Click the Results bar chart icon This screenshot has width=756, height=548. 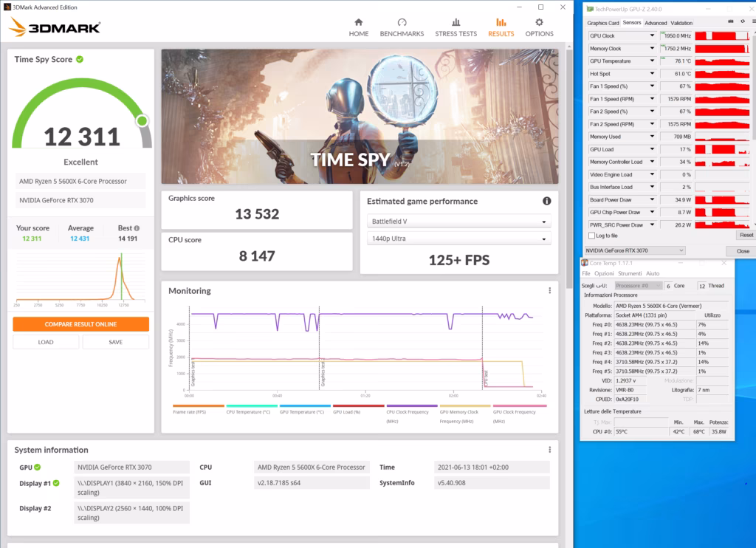pos(501,22)
